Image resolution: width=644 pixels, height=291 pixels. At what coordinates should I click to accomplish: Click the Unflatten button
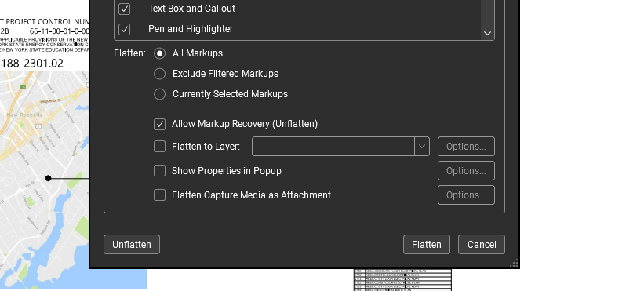click(x=132, y=245)
